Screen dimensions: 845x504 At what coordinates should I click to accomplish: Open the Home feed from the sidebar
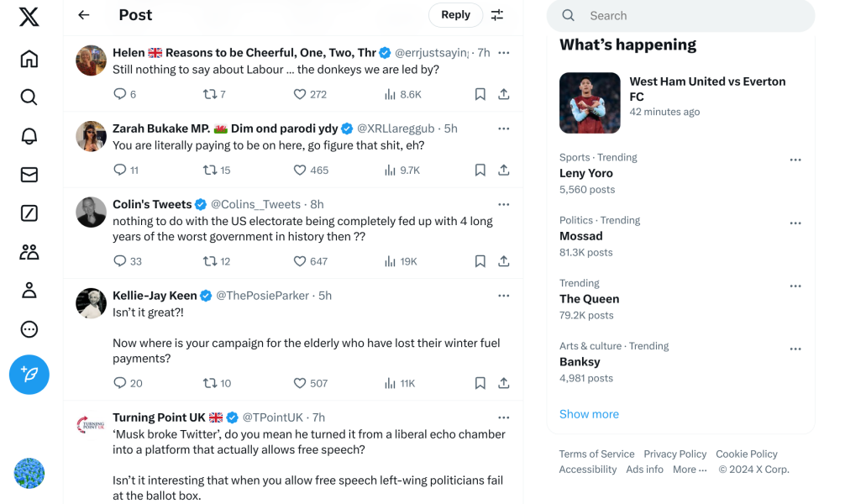[x=29, y=59]
